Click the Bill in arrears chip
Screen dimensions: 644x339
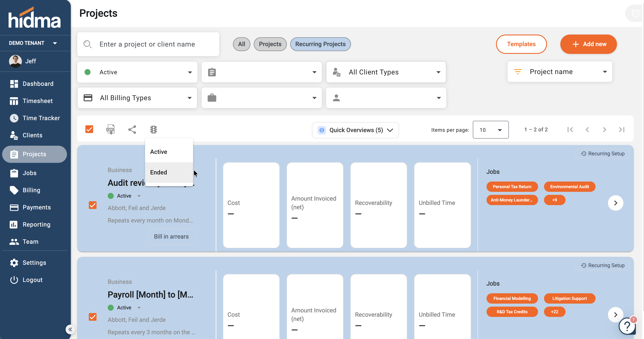click(x=171, y=236)
